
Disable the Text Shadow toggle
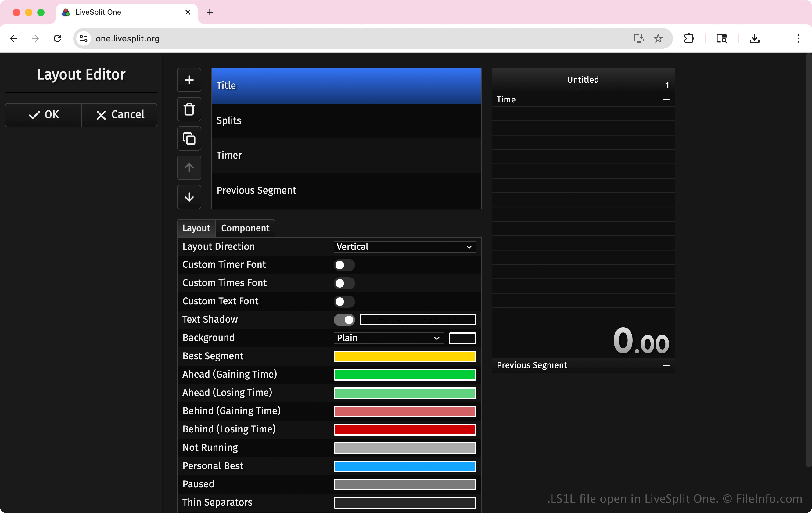pyautogui.click(x=344, y=320)
